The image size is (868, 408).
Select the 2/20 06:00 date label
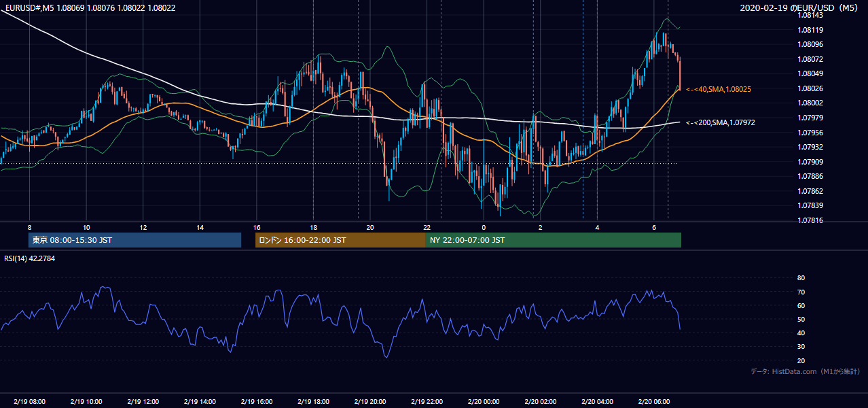tap(653, 402)
